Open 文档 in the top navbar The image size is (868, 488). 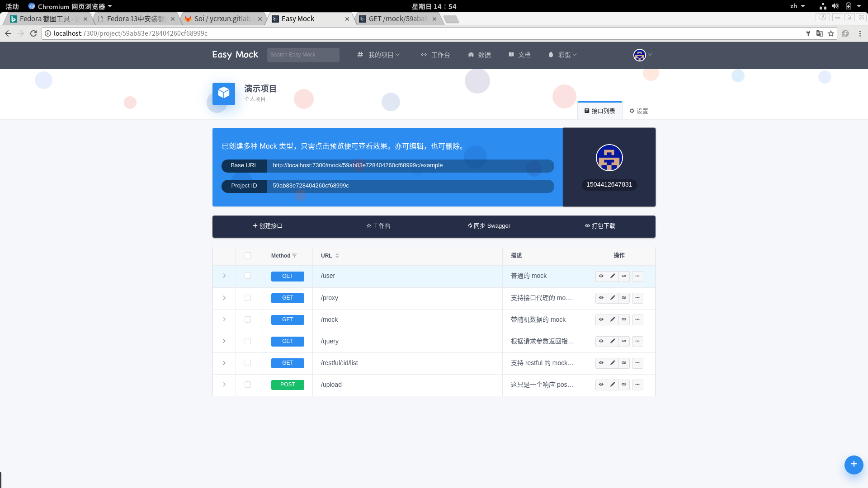pyautogui.click(x=519, y=55)
